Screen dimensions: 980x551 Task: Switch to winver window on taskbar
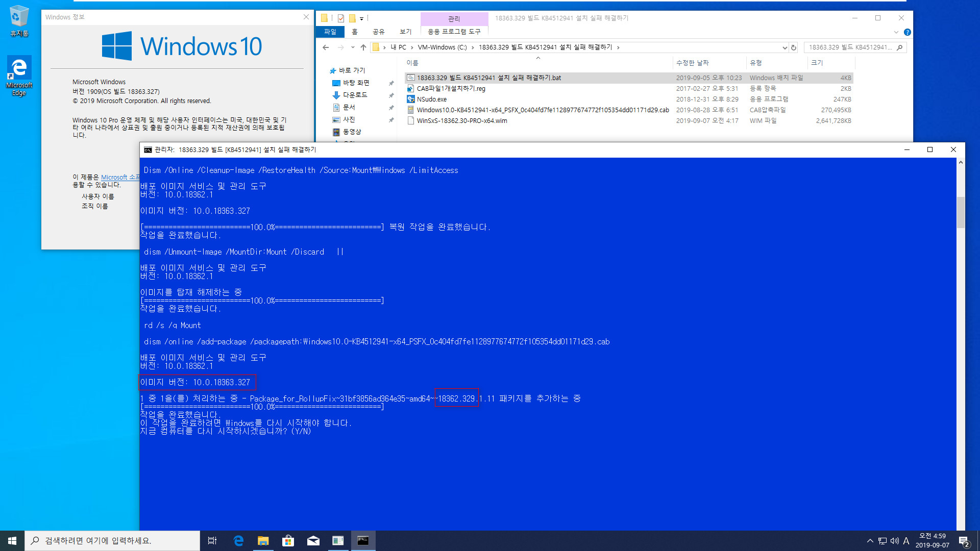338,541
